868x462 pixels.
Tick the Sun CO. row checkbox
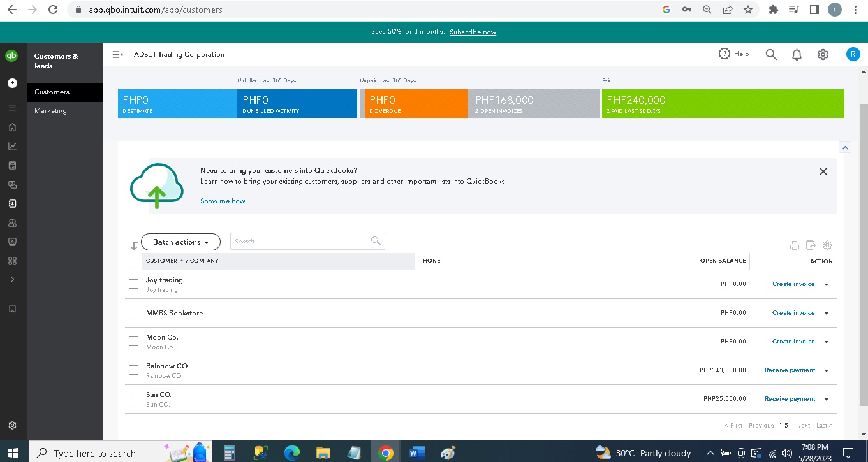point(133,399)
